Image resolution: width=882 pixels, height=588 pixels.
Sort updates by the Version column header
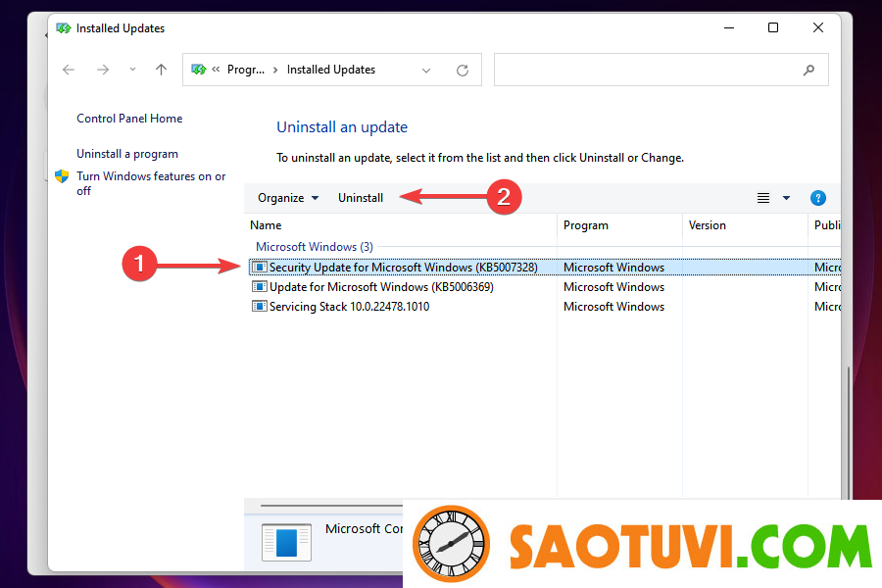click(707, 224)
